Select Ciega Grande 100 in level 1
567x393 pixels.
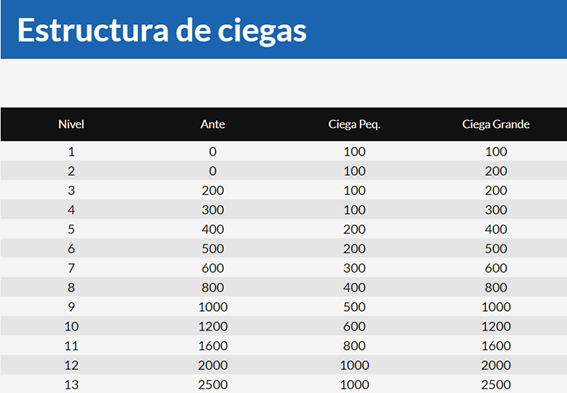[x=496, y=151]
